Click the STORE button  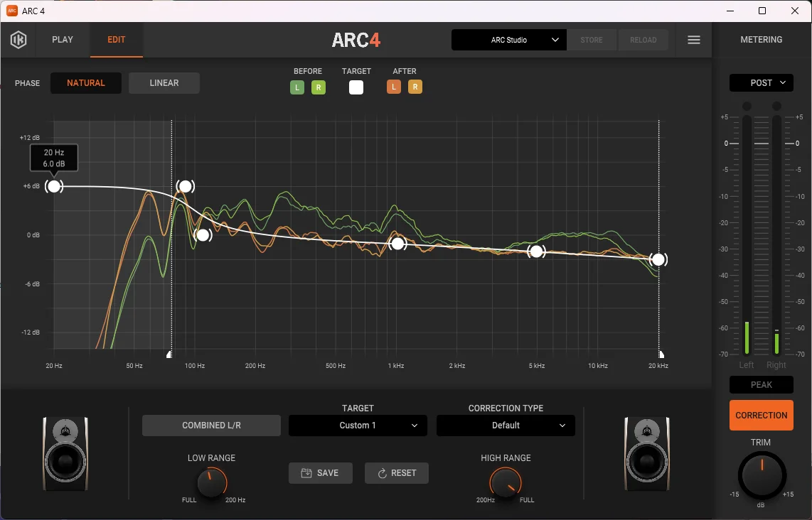tap(592, 40)
